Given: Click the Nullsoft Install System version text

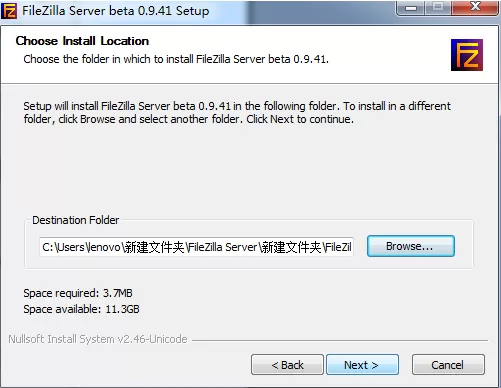Looking at the screenshot, I should 98,339.
